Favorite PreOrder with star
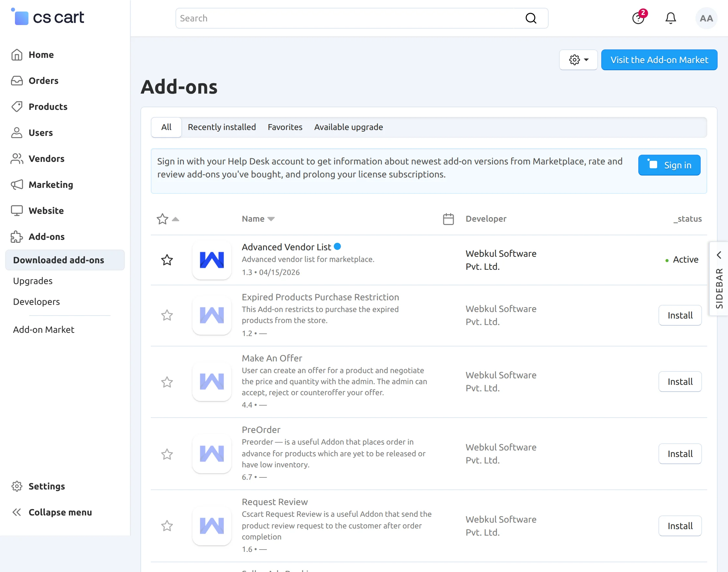Screen dimensions: 728x572 tap(167, 454)
